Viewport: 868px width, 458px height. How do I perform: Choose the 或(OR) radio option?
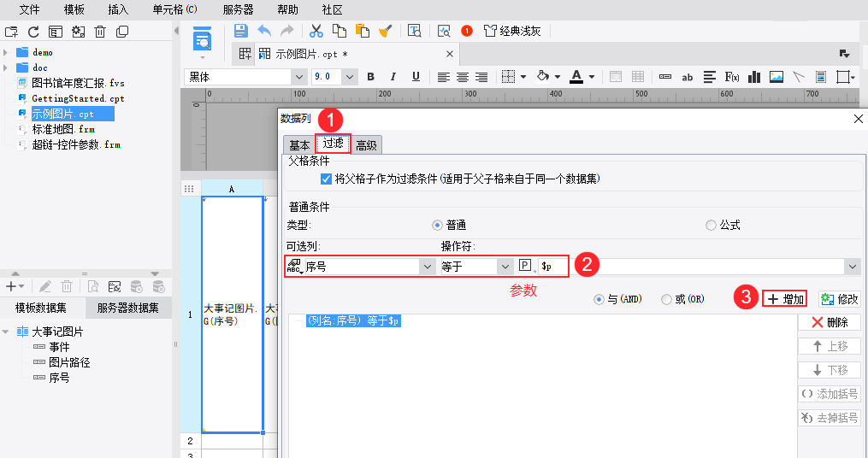coord(666,299)
